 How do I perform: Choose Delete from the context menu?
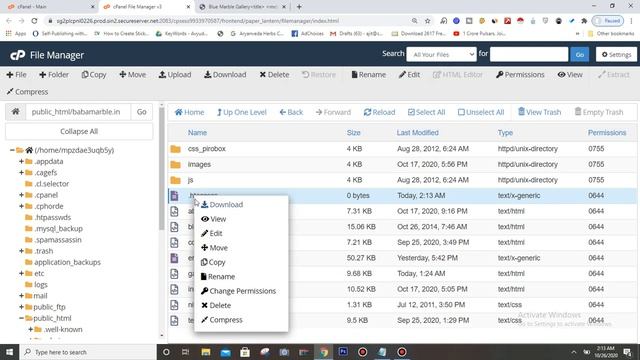216,305
